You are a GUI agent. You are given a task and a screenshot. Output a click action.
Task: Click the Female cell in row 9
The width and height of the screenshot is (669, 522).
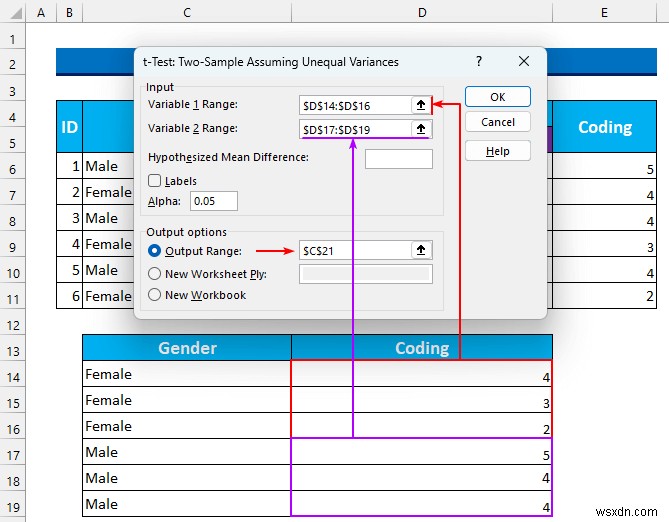pyautogui.click(x=108, y=244)
